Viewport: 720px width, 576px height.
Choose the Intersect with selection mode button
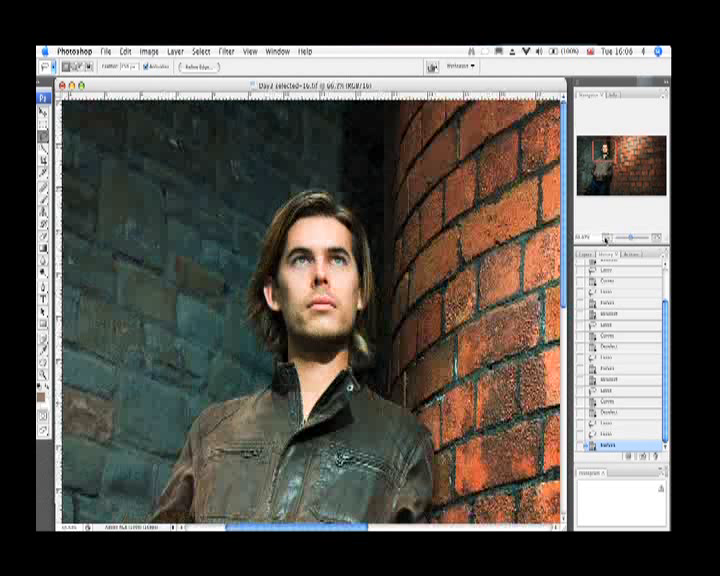click(x=89, y=67)
